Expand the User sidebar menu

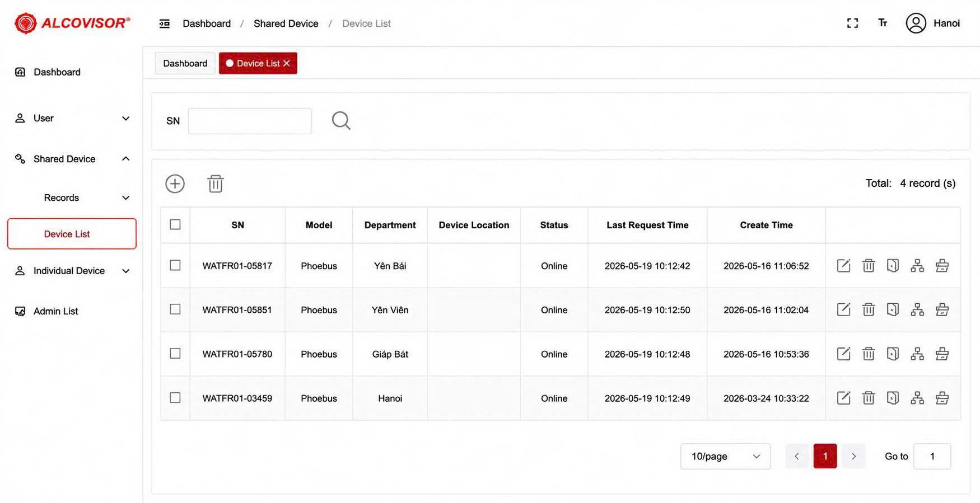pyautogui.click(x=72, y=118)
